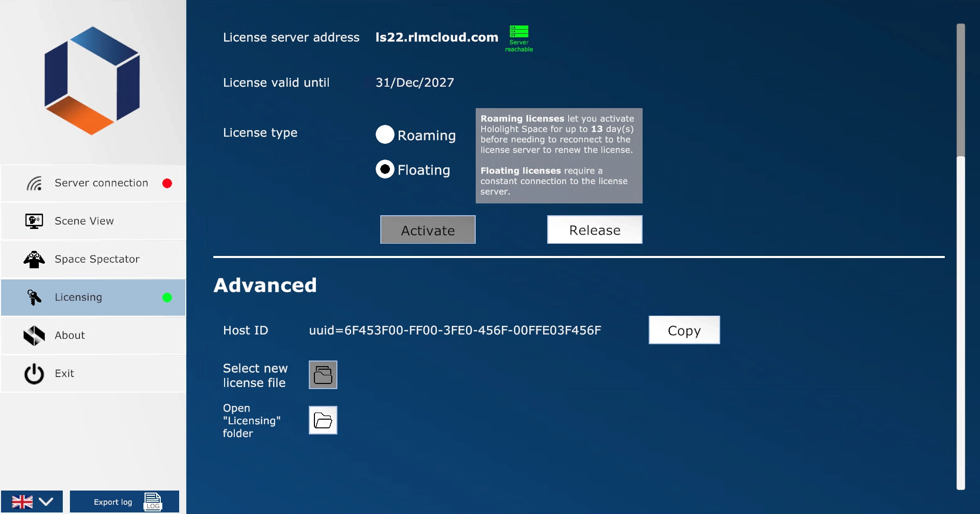Image resolution: width=980 pixels, height=514 pixels.
Task: Click the Select new license file label
Action: click(x=255, y=375)
